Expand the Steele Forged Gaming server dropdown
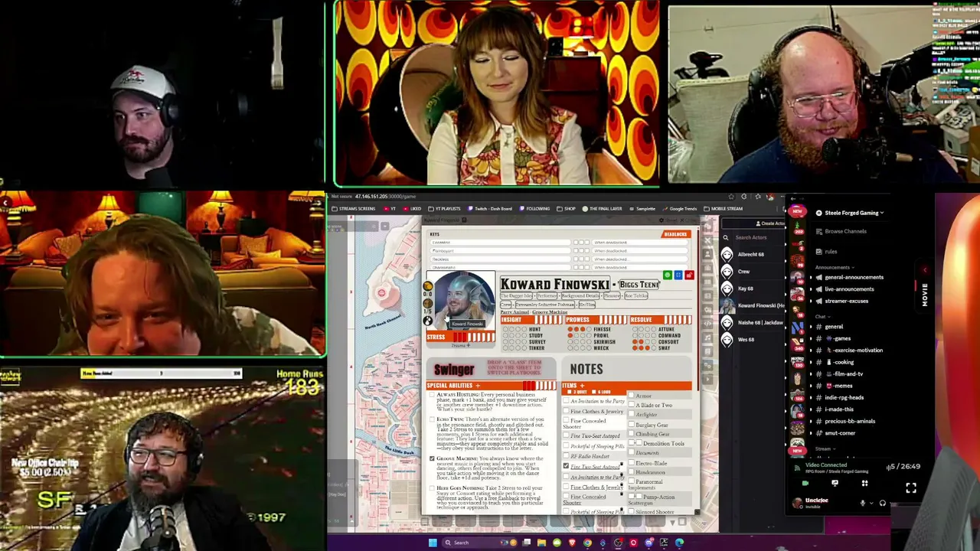This screenshot has width=980, height=551. (882, 214)
